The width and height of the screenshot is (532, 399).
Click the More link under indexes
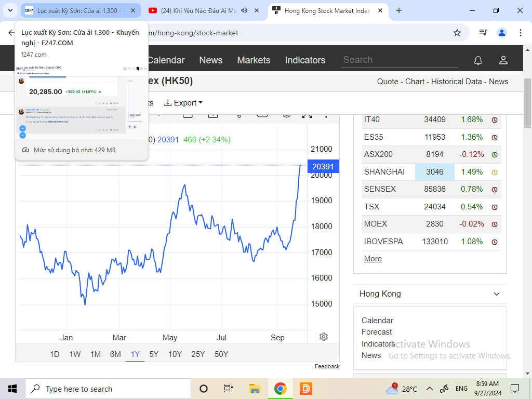click(373, 259)
